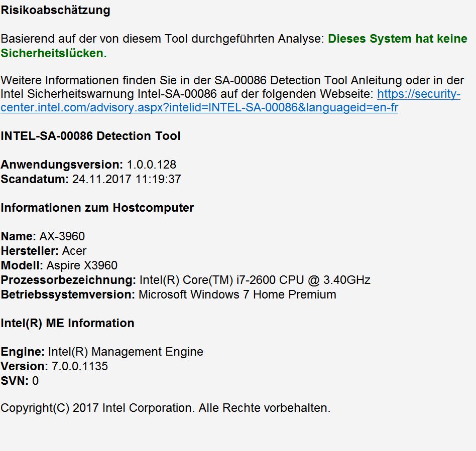
Task: Click the Modell value Aspire X3960
Action: 82,265
